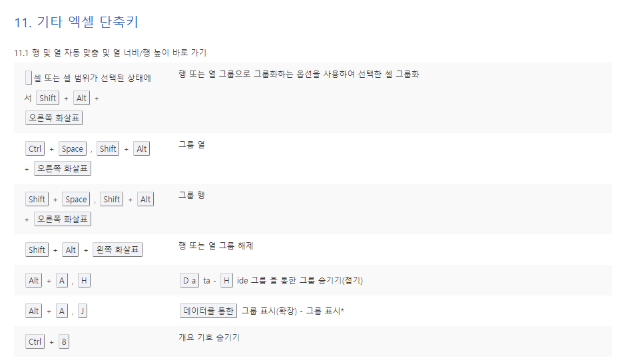Click the 'H' key after Alt + A
This screenshot has height=364, width=618.
pyautogui.click(x=84, y=280)
